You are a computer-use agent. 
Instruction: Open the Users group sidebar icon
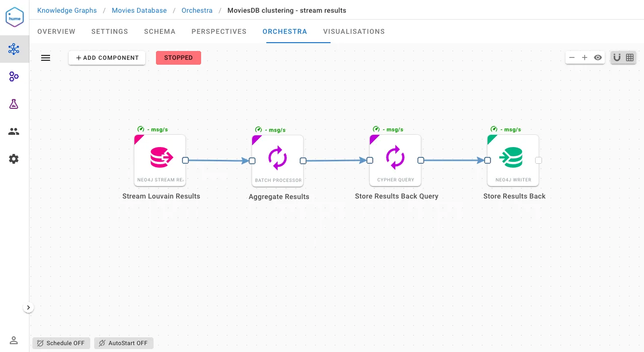pyautogui.click(x=14, y=131)
